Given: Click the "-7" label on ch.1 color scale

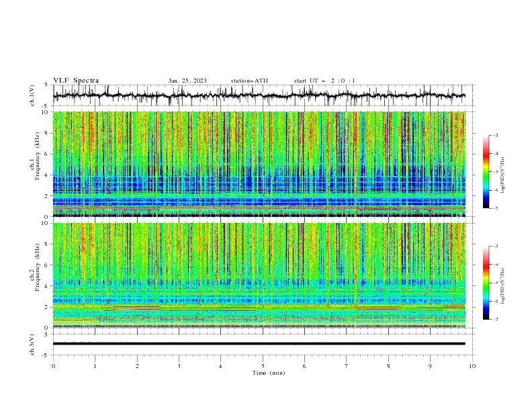Looking at the screenshot, I should coord(496,208).
